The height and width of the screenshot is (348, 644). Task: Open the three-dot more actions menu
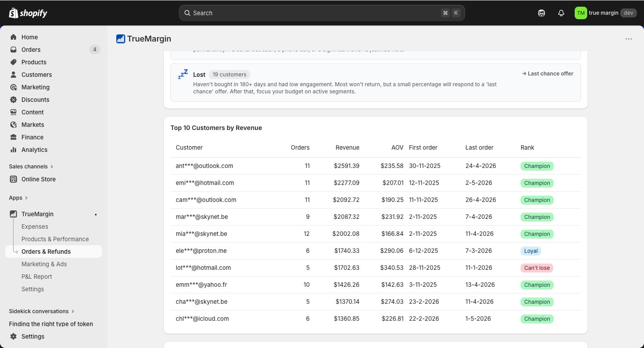629,39
